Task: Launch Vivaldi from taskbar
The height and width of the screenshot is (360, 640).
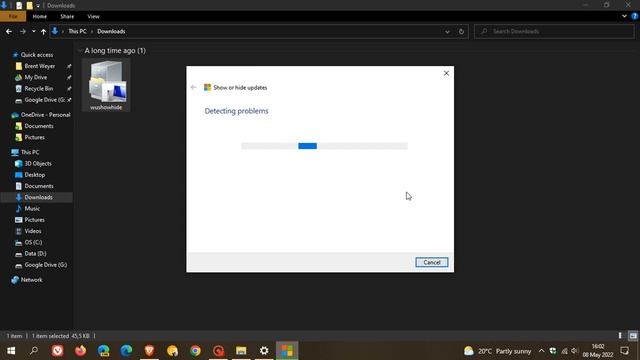Action: point(58,351)
